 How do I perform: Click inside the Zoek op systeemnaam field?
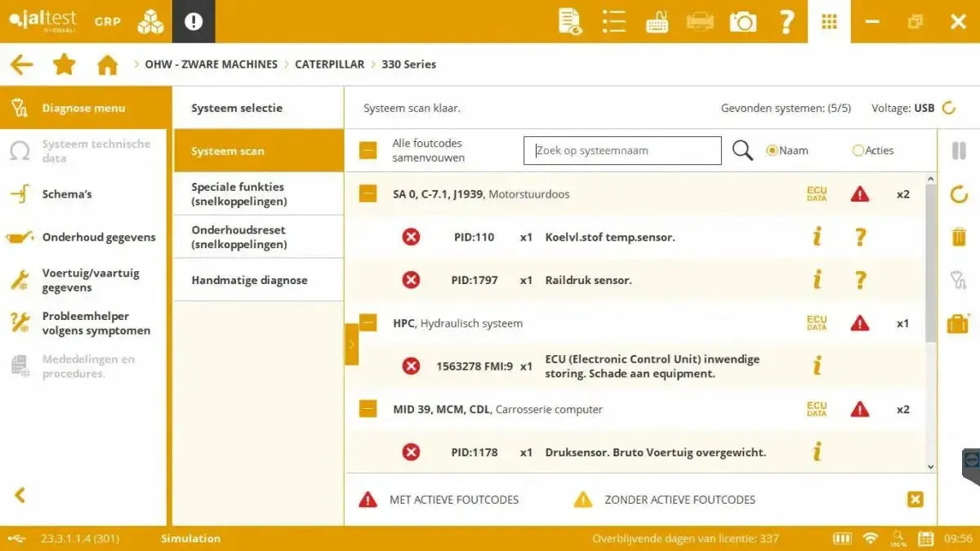622,150
